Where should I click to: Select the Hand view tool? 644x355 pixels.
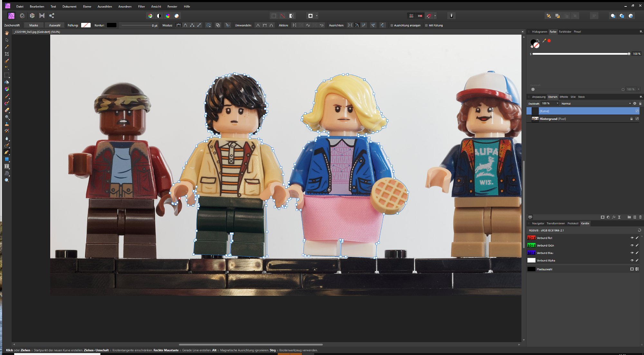(x=7, y=33)
